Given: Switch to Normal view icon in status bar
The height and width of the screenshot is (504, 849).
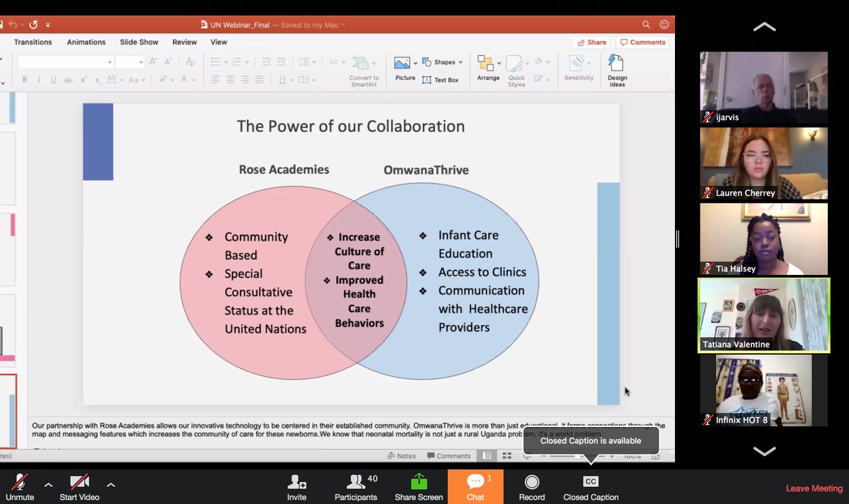Looking at the screenshot, I should (487, 456).
